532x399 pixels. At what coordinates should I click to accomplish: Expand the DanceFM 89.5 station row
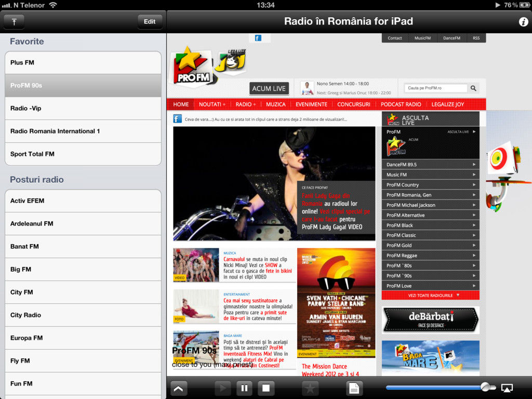(431, 165)
